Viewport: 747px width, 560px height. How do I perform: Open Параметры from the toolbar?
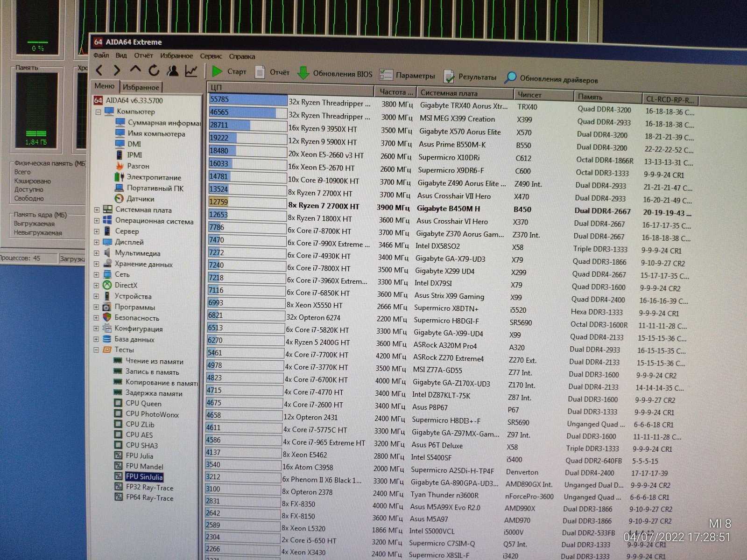click(407, 75)
